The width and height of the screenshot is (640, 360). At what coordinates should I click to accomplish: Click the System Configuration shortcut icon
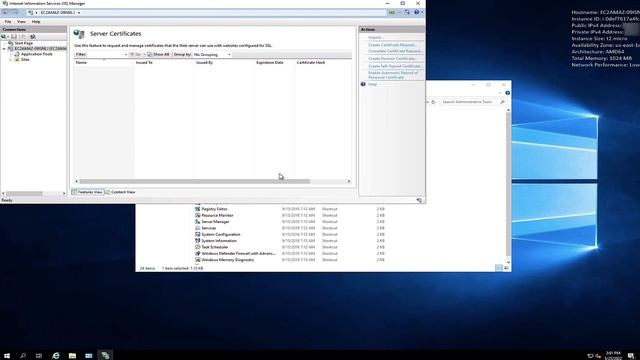click(x=198, y=234)
